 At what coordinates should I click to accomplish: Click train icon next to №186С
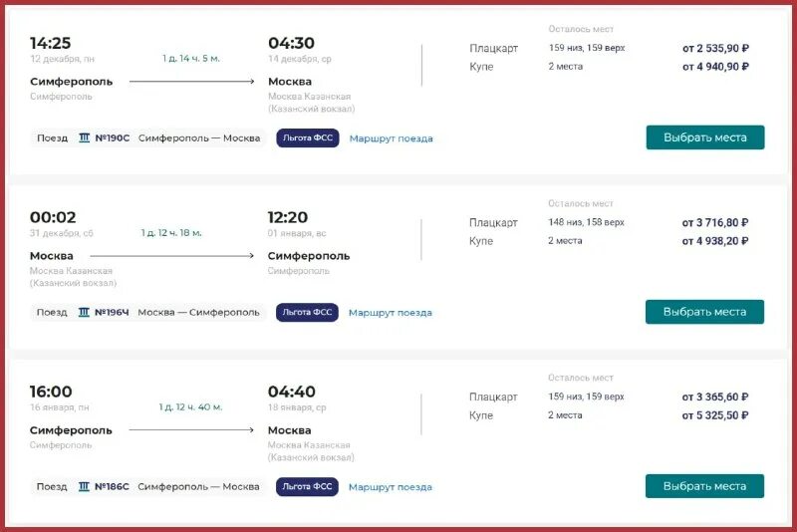(84, 487)
